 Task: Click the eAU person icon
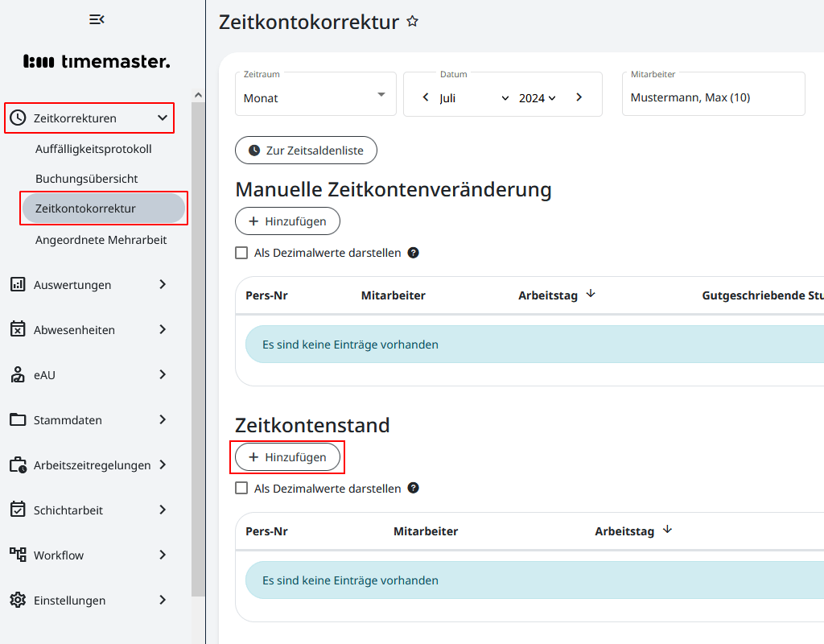click(x=18, y=374)
